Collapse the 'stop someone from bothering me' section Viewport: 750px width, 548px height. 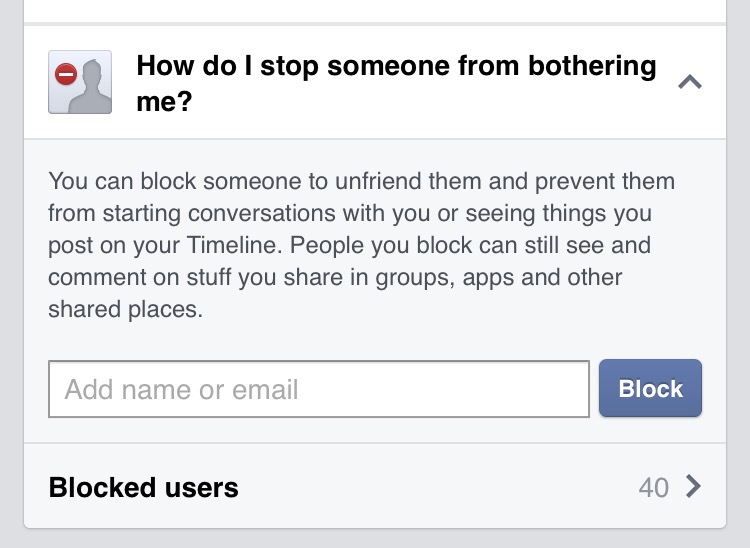click(690, 82)
